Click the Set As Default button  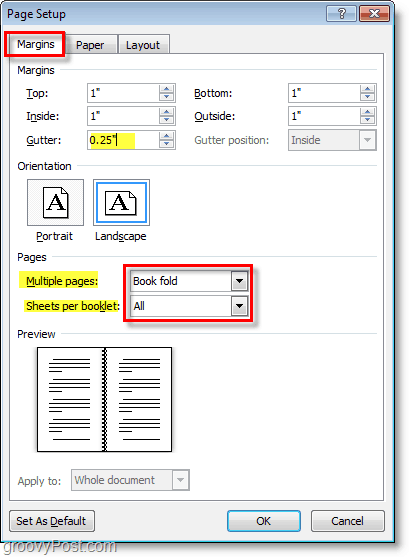pyautogui.click(x=52, y=521)
